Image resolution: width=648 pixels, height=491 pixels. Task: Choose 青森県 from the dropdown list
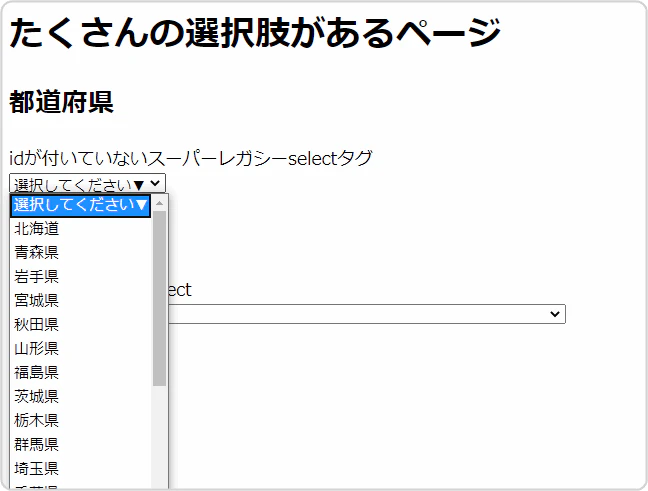tap(81, 253)
